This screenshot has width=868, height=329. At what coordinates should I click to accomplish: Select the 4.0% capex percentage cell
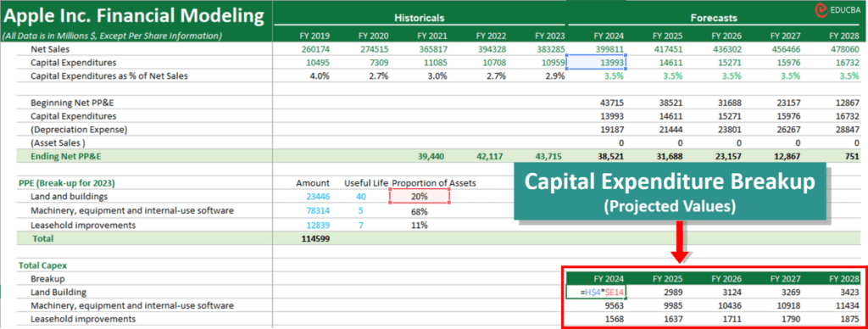[319, 75]
